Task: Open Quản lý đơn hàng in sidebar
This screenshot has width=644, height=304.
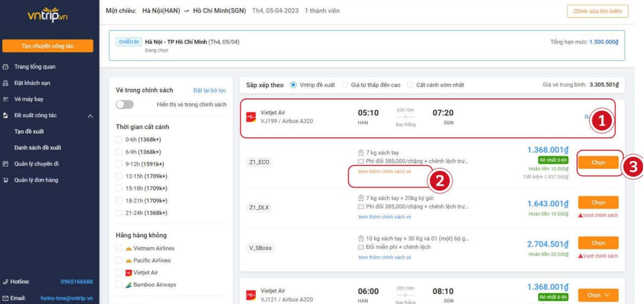Action: pos(36,180)
